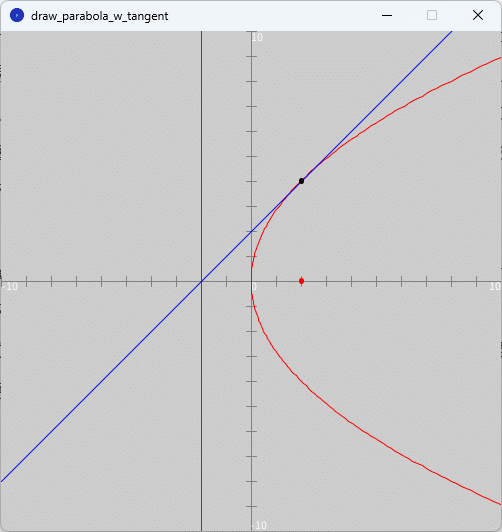Click the disabled maximize button
The height and width of the screenshot is (532, 502).
432,15
